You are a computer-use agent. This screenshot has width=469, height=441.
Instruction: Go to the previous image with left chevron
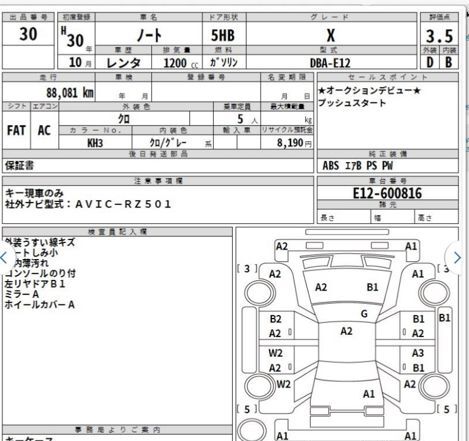4,258
